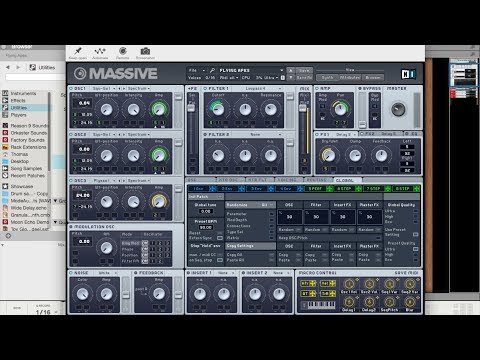The image size is (480, 360).
Task: Toggle the OSC2 power button
Action: point(71,134)
